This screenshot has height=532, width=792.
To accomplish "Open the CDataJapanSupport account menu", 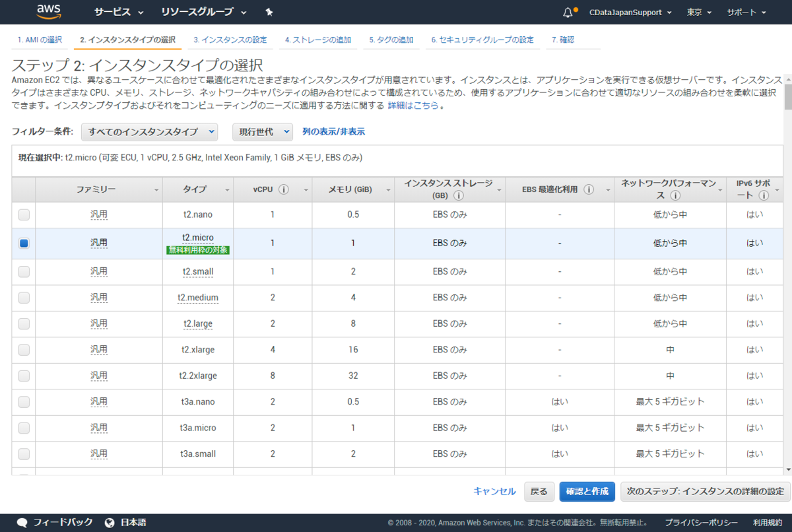I will tap(630, 13).
